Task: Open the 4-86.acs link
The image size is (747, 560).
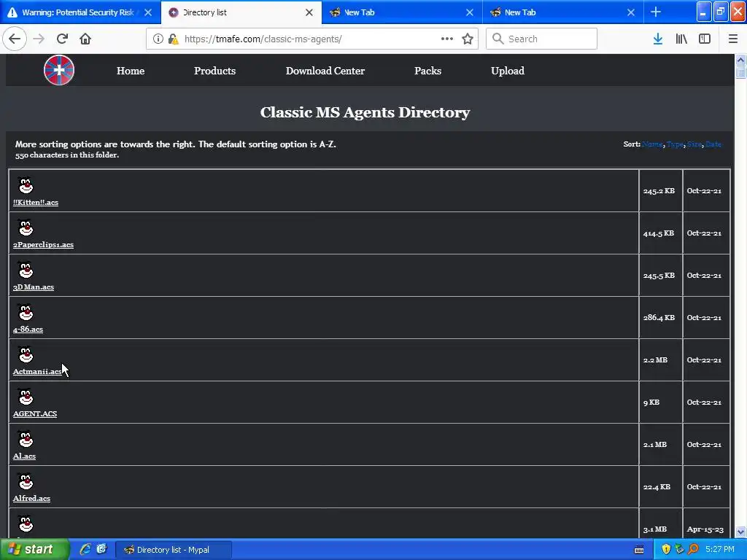Action: 28,330
